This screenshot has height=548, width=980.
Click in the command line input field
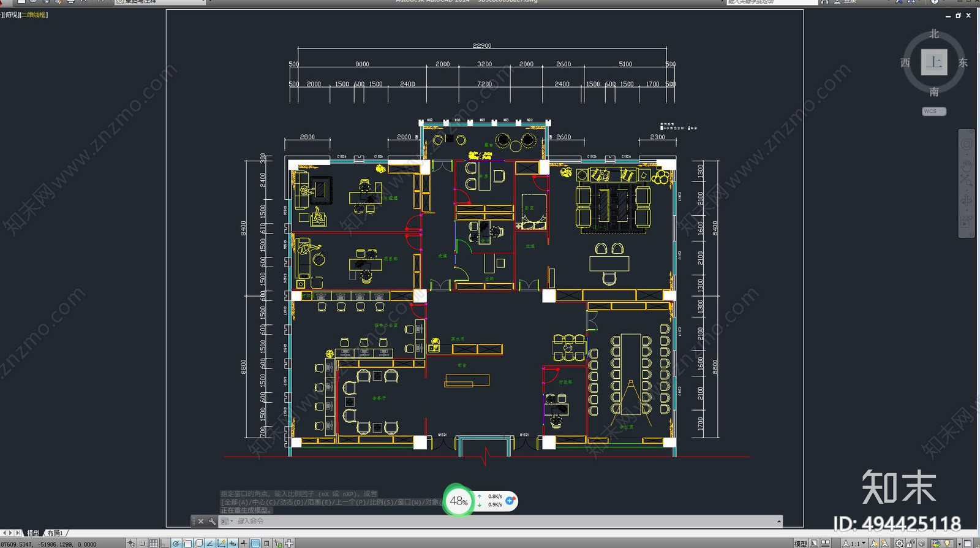click(x=490, y=521)
